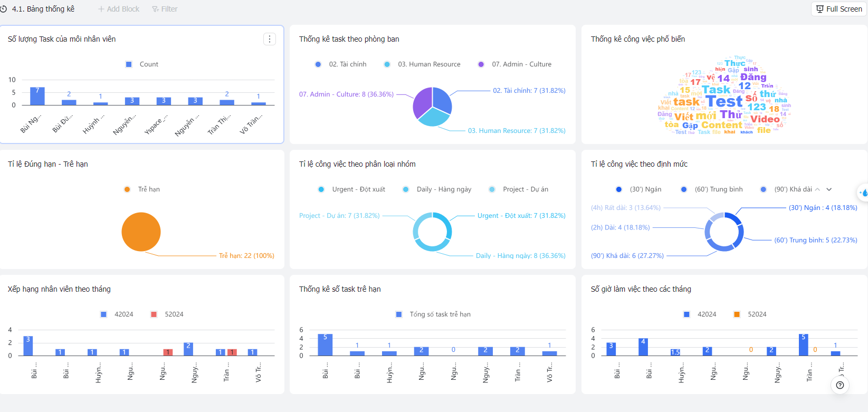Click the Số lượng Task của mỗi nhân viên title

(62, 39)
